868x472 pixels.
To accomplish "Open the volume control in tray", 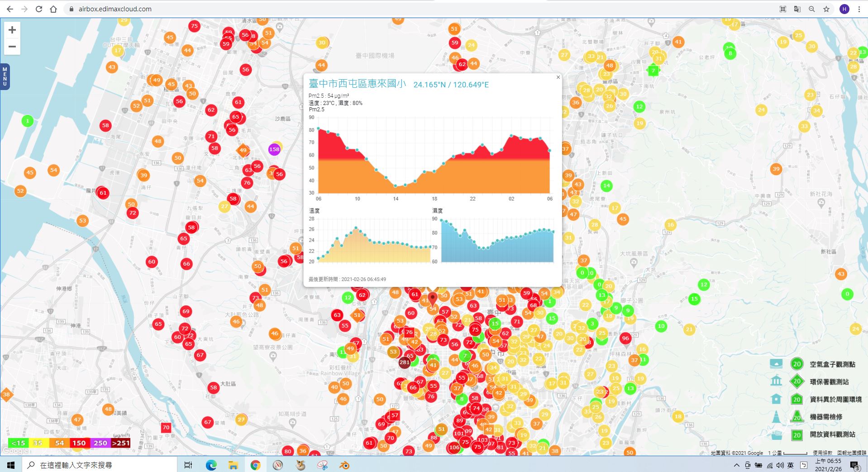I will (x=780, y=465).
